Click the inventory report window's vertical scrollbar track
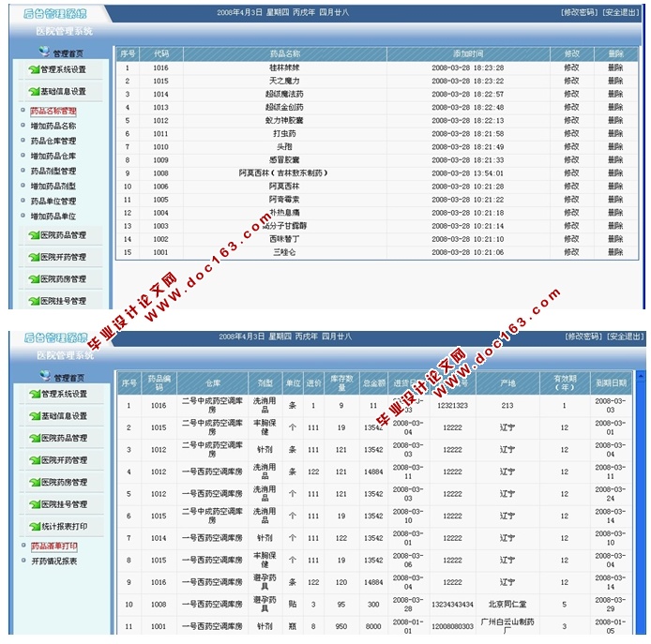 click(640, 506)
